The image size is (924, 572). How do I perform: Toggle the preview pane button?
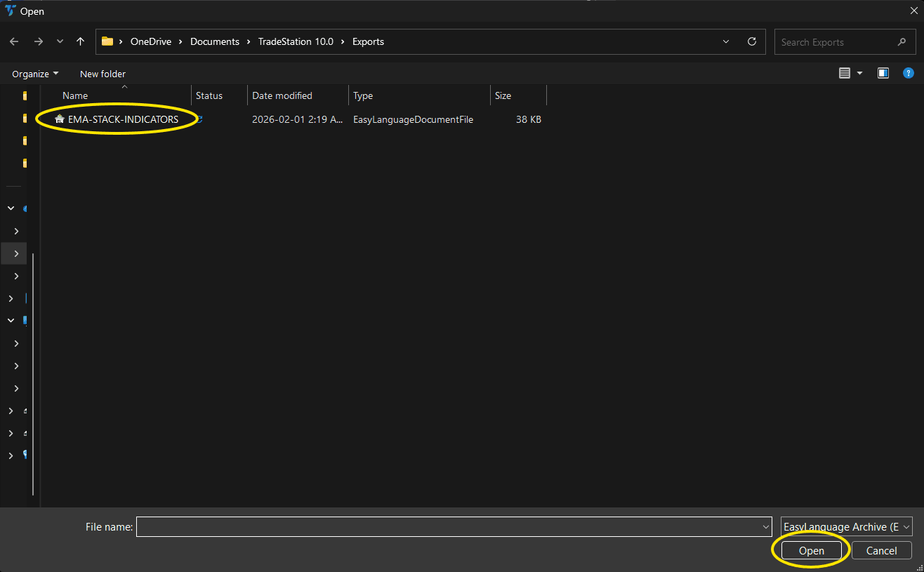point(883,72)
